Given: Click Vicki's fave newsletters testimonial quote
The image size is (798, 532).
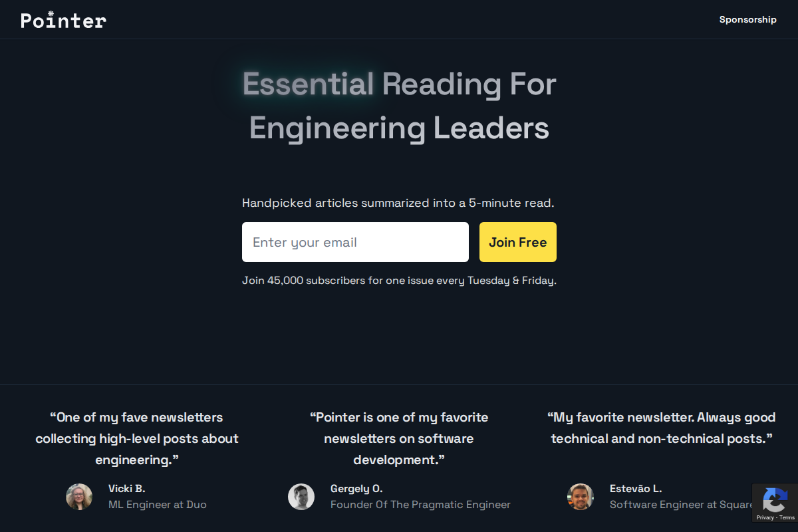Looking at the screenshot, I should coord(137,438).
